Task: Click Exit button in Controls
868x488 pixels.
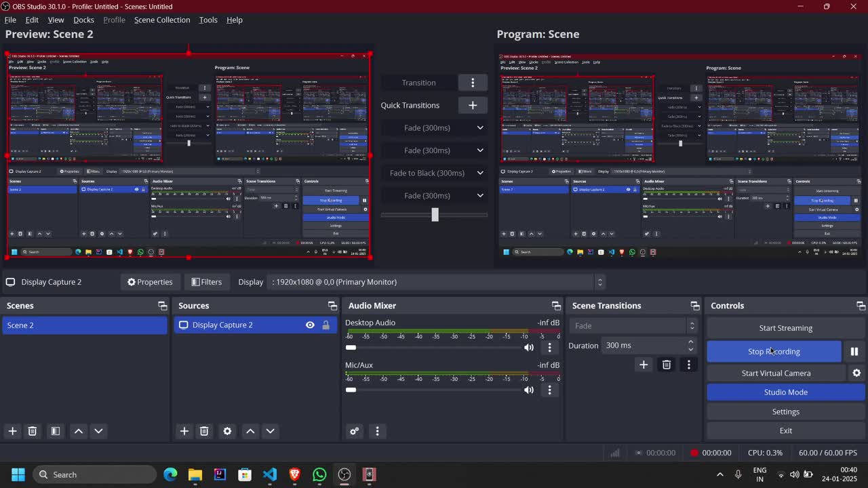Action: tap(786, 430)
